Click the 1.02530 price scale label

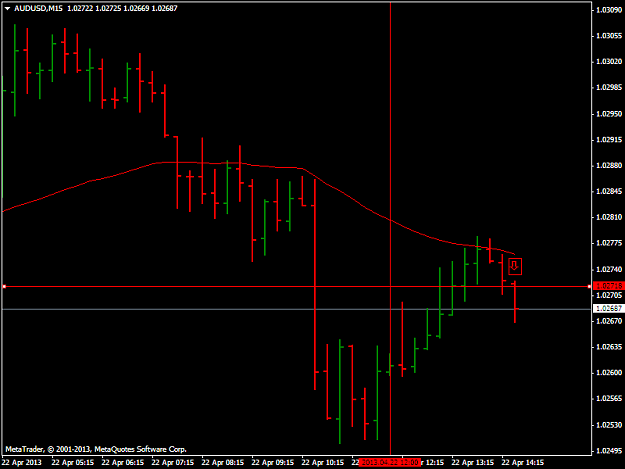pyautogui.click(x=609, y=425)
